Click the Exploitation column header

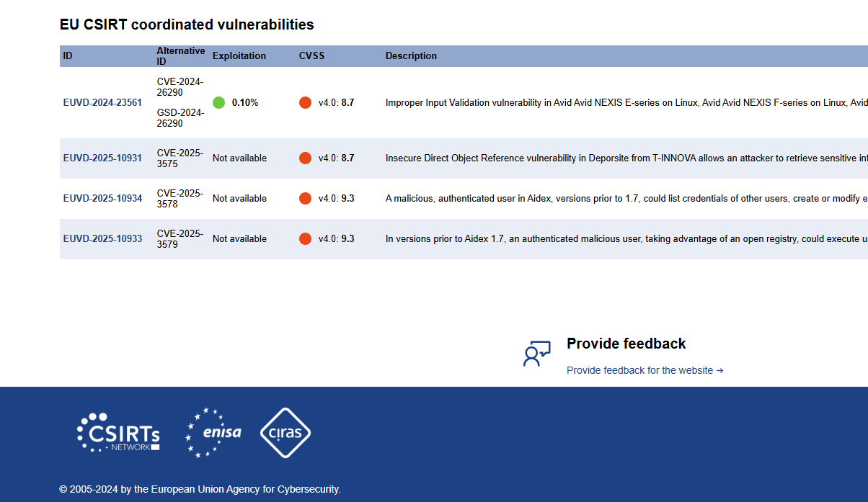coord(239,56)
